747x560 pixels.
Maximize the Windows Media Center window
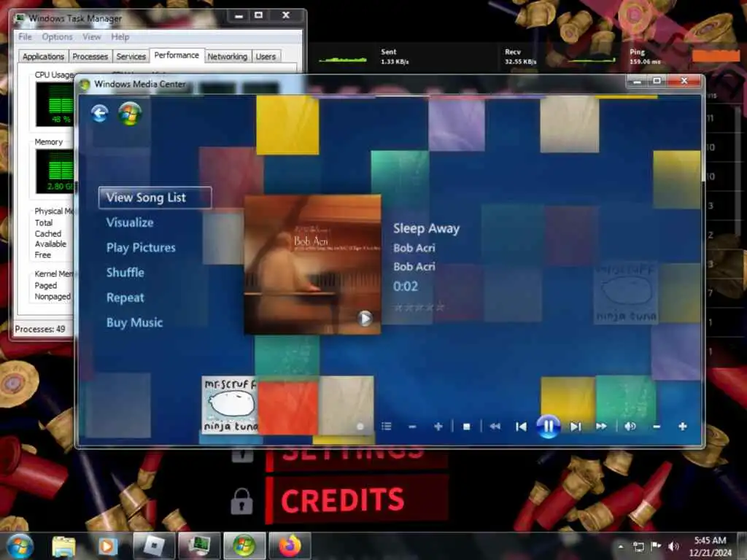[x=657, y=82]
